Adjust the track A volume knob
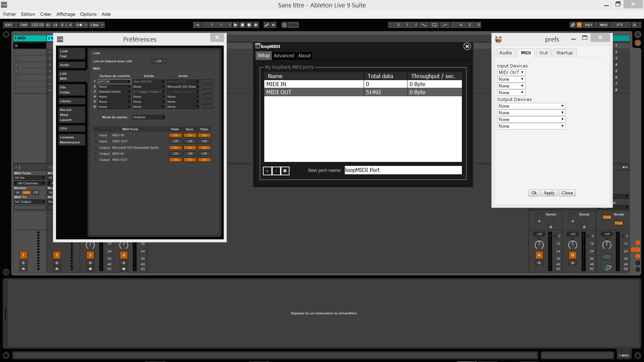Image resolution: width=644 pixels, height=362 pixels. pyautogui.click(x=539, y=245)
